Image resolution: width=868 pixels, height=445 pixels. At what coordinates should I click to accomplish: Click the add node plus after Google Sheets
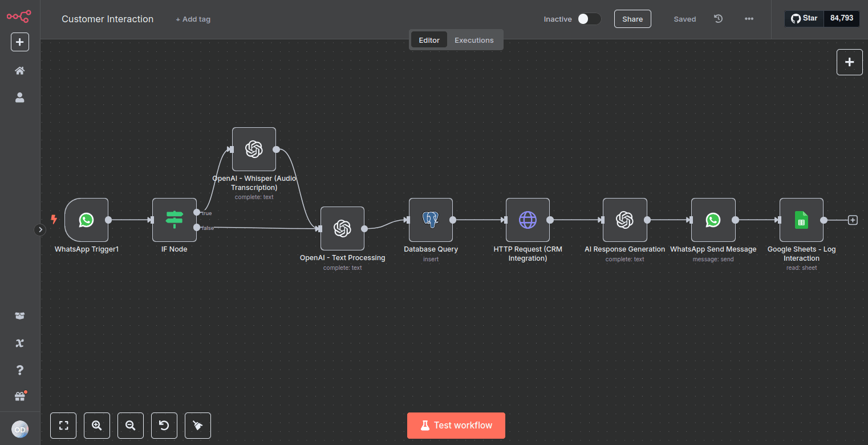[853, 220]
